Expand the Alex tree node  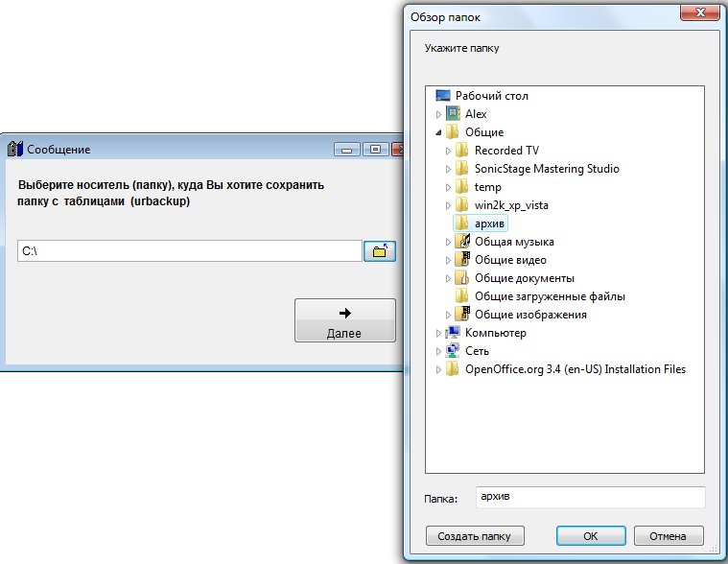(x=438, y=114)
